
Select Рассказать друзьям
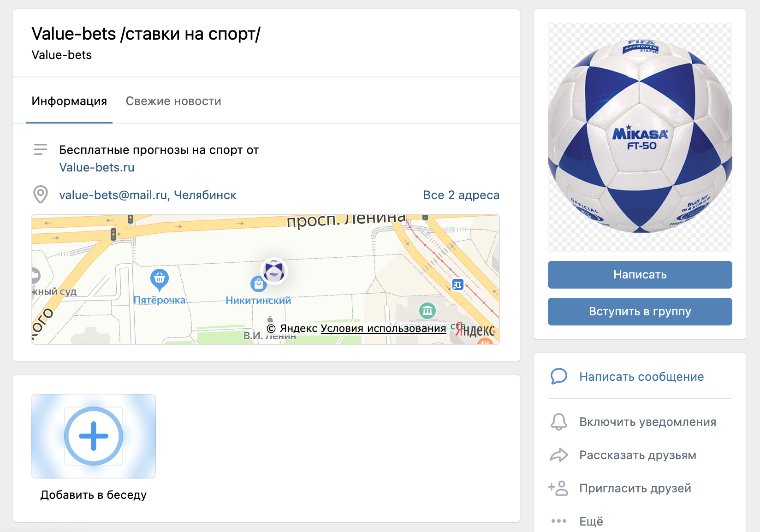point(638,455)
